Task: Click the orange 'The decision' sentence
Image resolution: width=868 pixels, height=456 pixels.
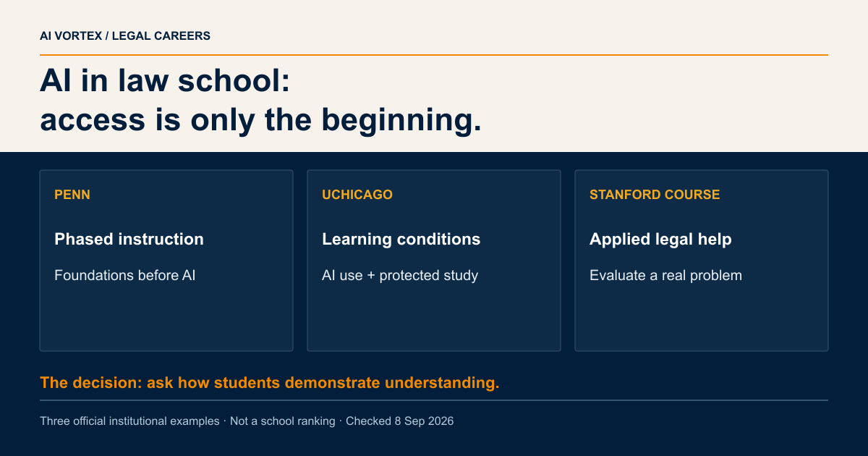Action: (x=270, y=382)
